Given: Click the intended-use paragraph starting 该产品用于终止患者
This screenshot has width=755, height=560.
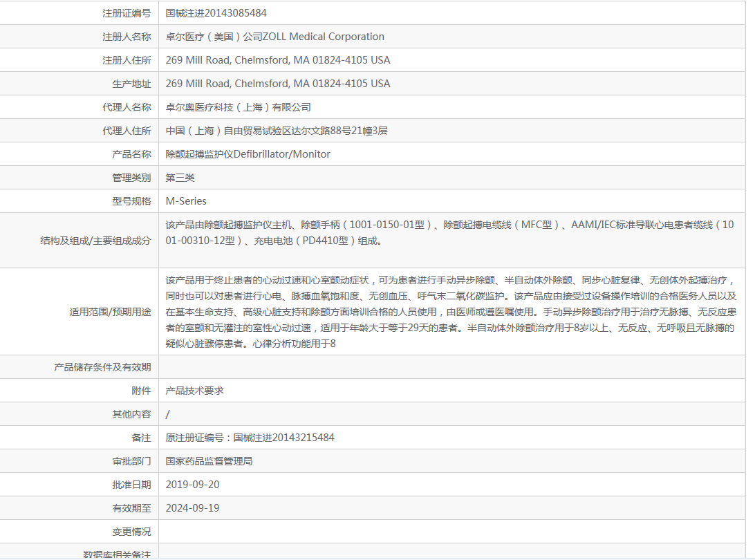Looking at the screenshot, I should click(451, 312).
